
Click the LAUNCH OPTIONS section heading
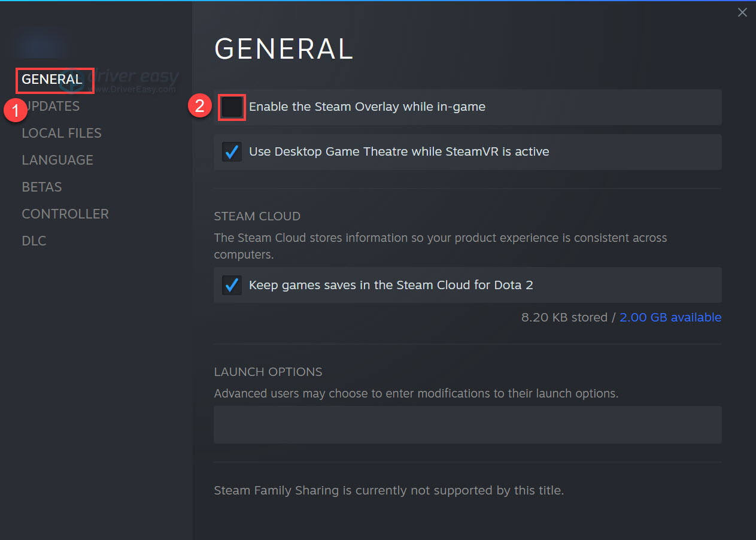[268, 372]
